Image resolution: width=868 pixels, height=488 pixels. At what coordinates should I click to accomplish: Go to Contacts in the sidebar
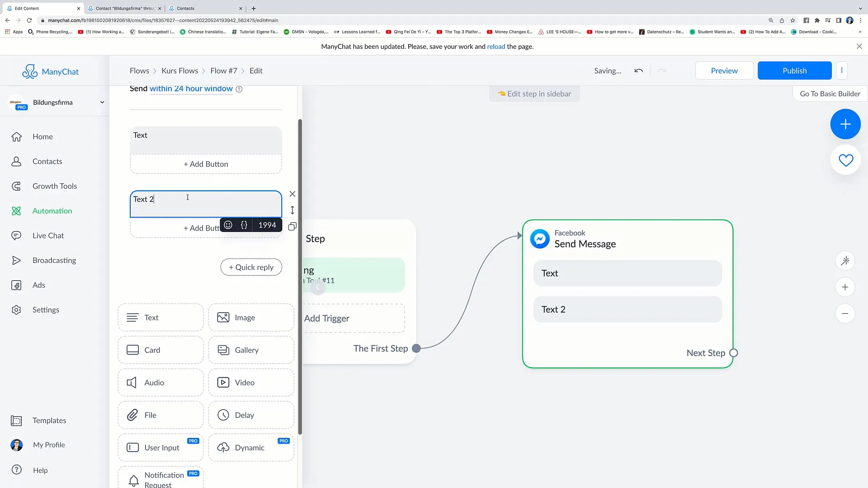(x=47, y=161)
